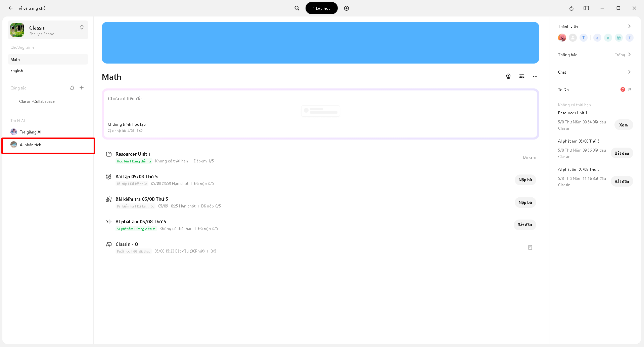Click the search magnifier icon
This screenshot has height=347, width=644.
coord(297,8)
